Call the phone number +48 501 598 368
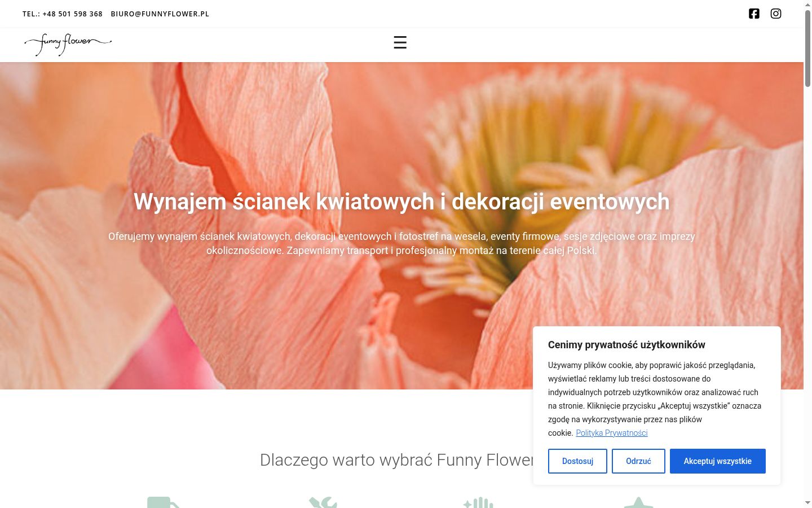Viewport: 812px width, 508px height. [x=63, y=14]
